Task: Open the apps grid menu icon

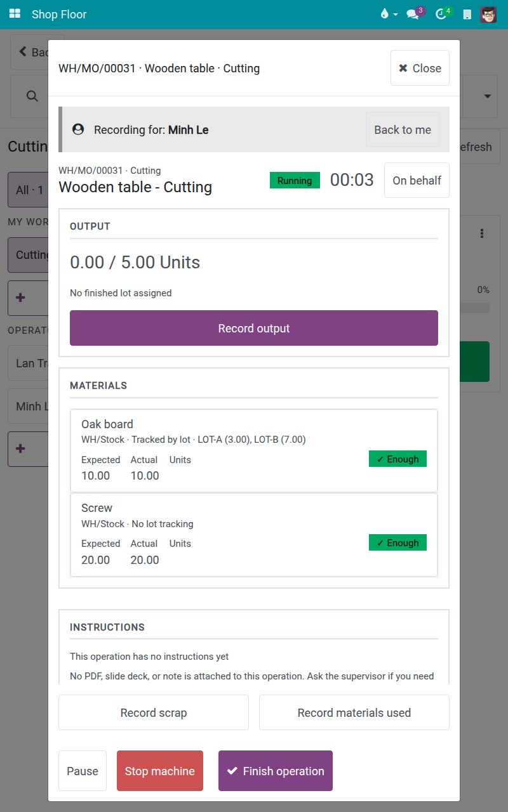Action: pos(15,14)
